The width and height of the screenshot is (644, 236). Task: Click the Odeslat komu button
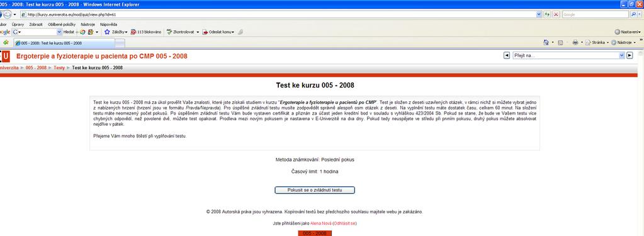pyautogui.click(x=218, y=31)
